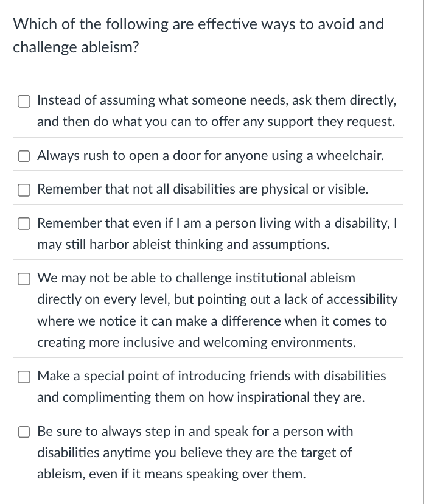Image resolution: width=426 pixels, height=504 pixels.
Task: Check the institutional ableism option
Action: 24,279
